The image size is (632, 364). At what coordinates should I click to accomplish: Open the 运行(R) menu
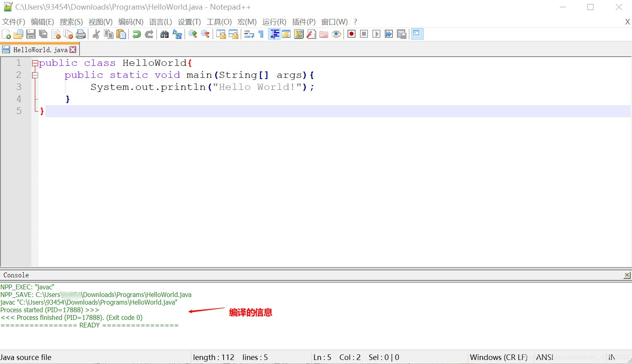[x=274, y=22]
